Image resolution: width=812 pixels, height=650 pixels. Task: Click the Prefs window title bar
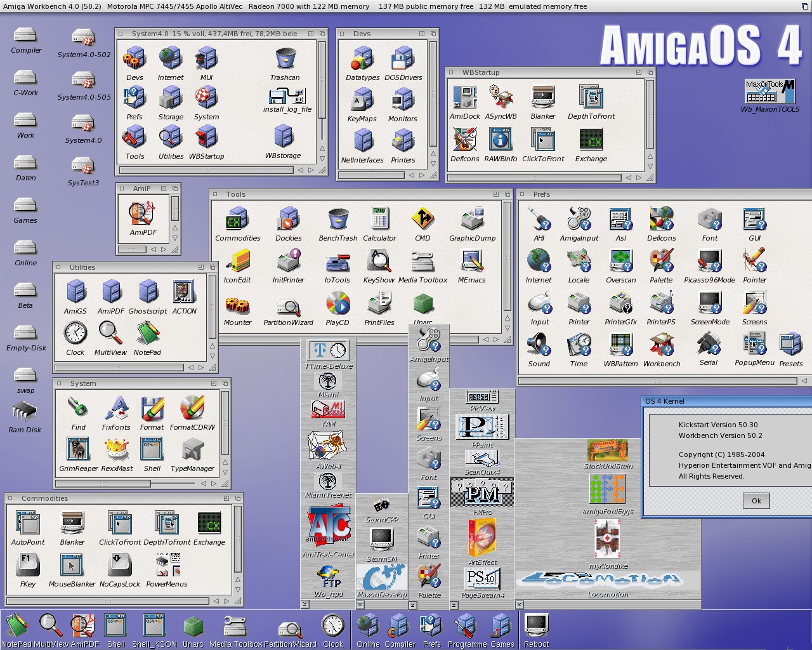click(665, 194)
